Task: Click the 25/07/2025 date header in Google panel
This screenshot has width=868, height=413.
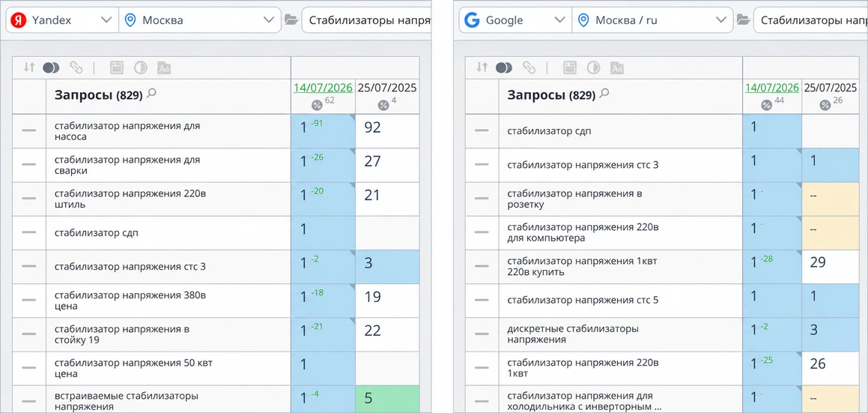Action: click(831, 88)
